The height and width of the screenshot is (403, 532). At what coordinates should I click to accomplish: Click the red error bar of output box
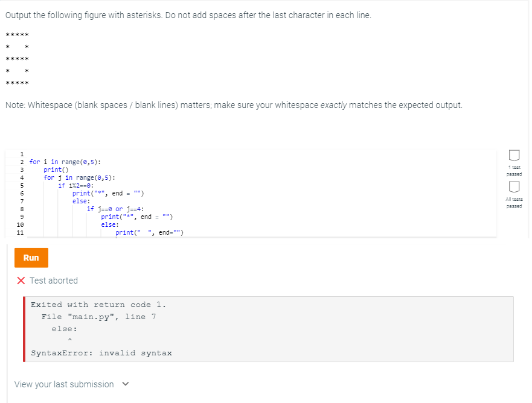25,329
